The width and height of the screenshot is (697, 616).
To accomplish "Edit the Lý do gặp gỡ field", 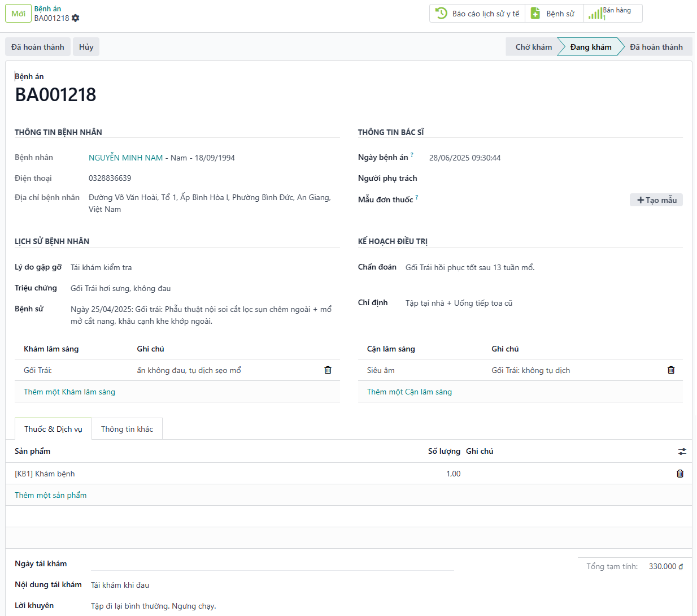I will [x=205, y=267].
